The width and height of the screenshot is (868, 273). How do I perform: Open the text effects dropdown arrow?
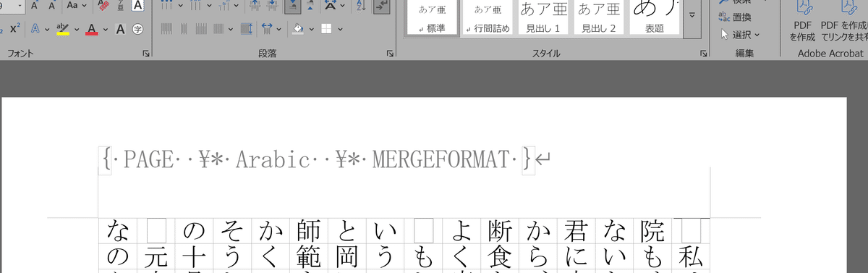(x=47, y=30)
